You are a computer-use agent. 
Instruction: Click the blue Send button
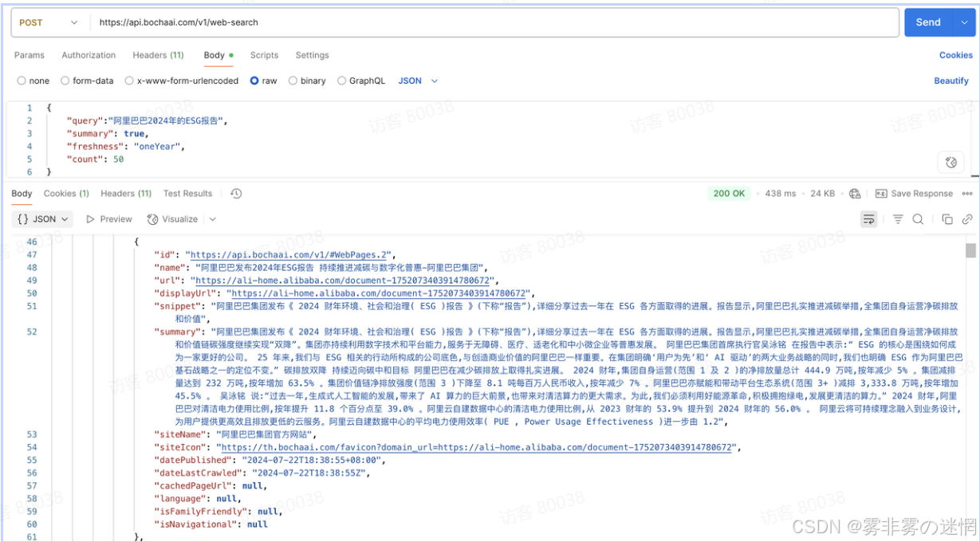928,22
